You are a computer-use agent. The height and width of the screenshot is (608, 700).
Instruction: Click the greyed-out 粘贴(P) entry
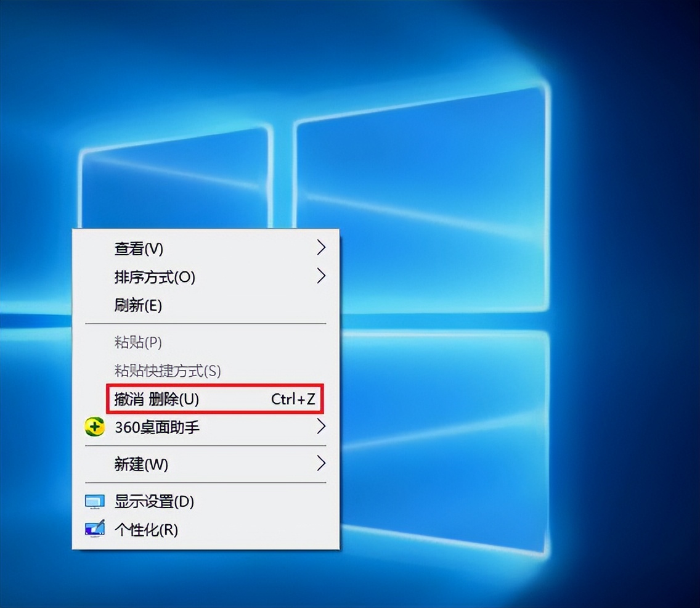206,342
